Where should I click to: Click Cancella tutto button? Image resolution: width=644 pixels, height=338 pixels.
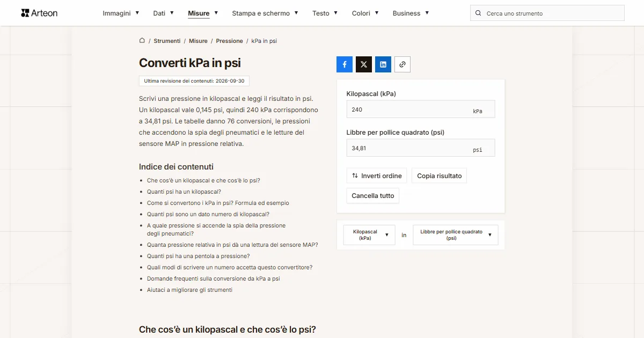[x=373, y=196]
